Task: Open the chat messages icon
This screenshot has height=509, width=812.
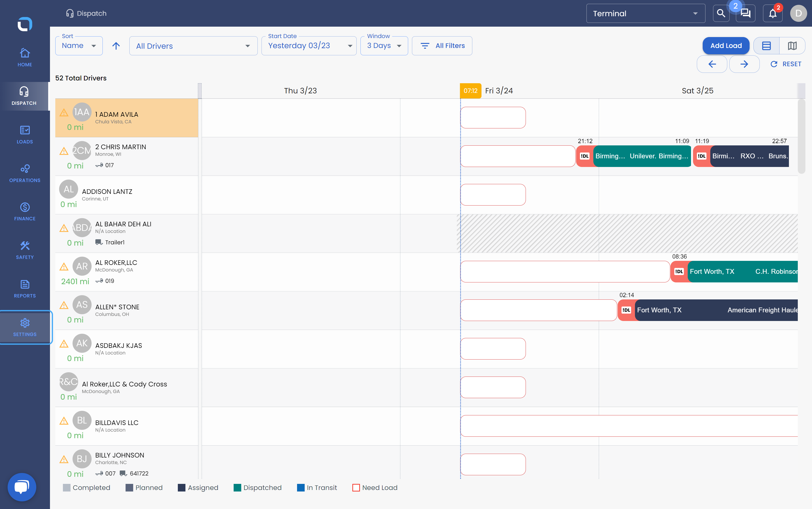Action: [745, 13]
